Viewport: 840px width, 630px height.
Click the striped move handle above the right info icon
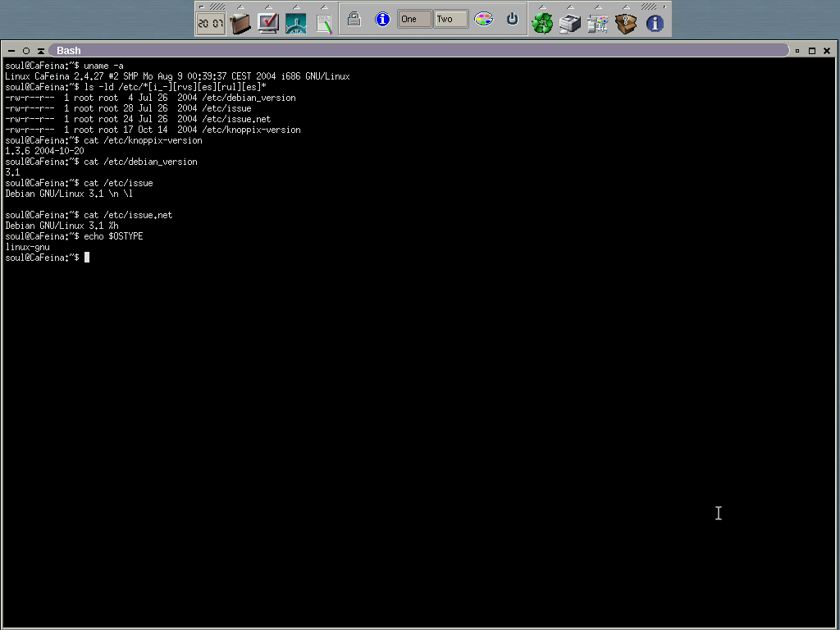tap(649, 7)
